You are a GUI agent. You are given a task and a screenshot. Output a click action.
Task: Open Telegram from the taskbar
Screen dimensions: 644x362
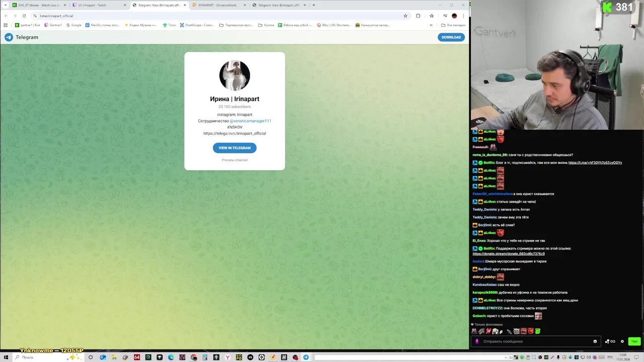point(306,357)
